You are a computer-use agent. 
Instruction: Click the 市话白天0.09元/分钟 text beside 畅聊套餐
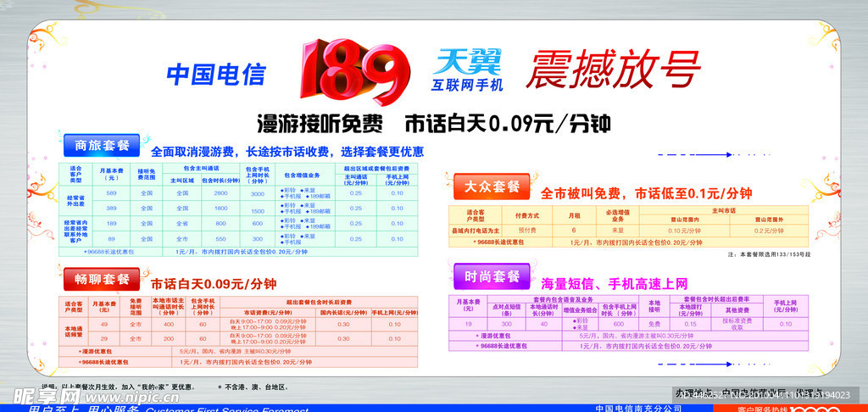(214, 283)
